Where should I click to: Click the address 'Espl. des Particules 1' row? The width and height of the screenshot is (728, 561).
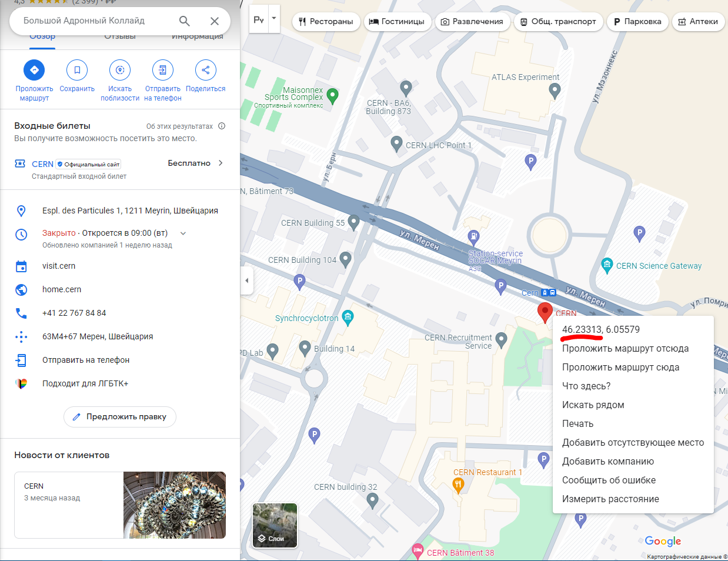(x=120, y=211)
